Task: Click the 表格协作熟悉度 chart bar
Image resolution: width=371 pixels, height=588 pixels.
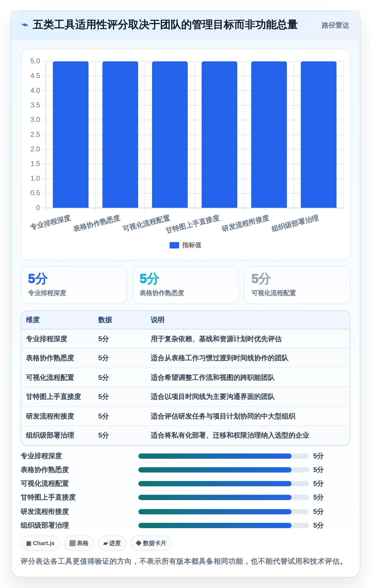Action: (x=120, y=135)
